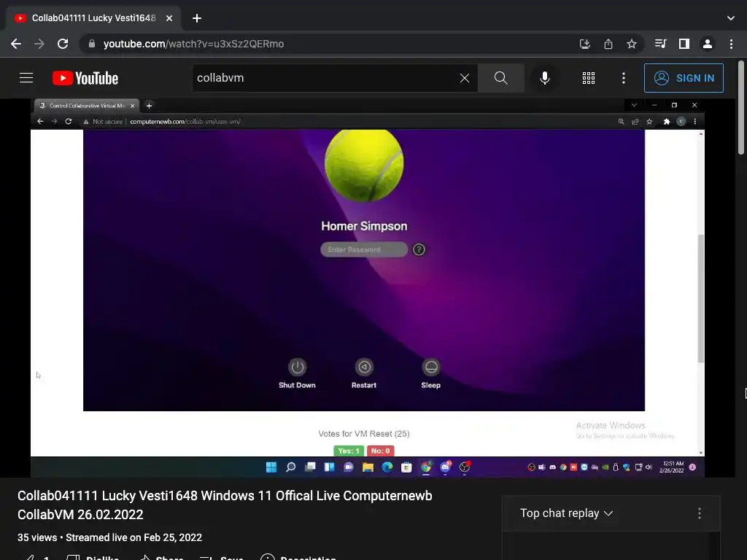Share this page from the address bar

[x=608, y=44]
